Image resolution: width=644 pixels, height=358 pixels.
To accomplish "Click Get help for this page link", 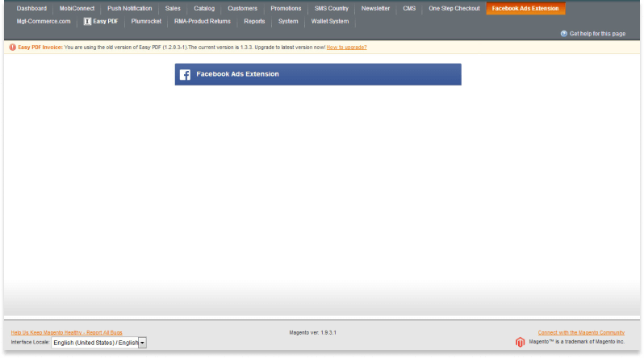I will click(597, 34).
